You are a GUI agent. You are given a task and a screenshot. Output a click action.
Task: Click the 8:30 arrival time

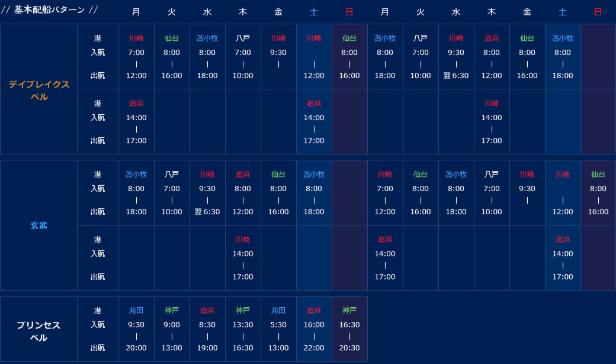click(207, 325)
